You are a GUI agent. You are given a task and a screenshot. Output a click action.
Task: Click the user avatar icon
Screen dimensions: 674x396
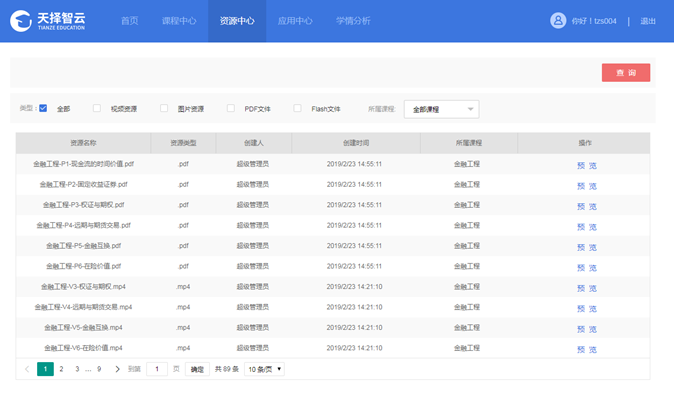(558, 20)
